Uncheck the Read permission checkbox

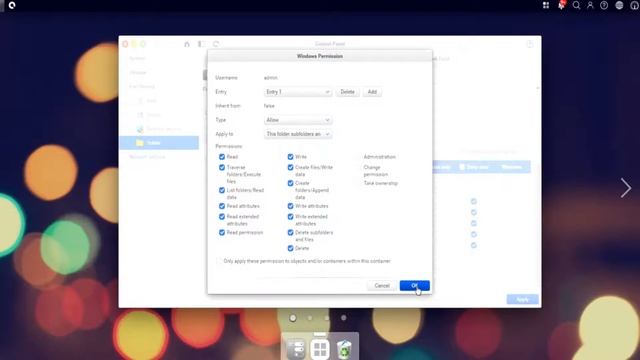coord(222,157)
